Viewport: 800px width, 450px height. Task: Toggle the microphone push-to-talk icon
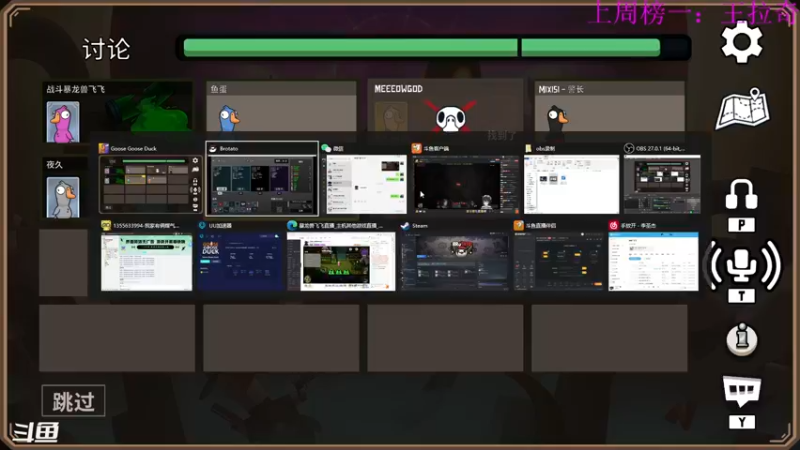click(741, 265)
